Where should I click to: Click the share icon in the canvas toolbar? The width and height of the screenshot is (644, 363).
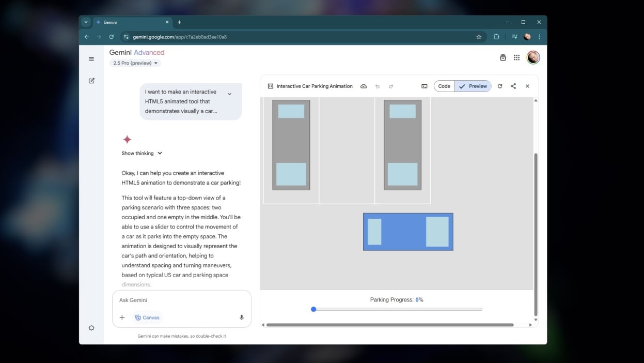click(x=513, y=86)
